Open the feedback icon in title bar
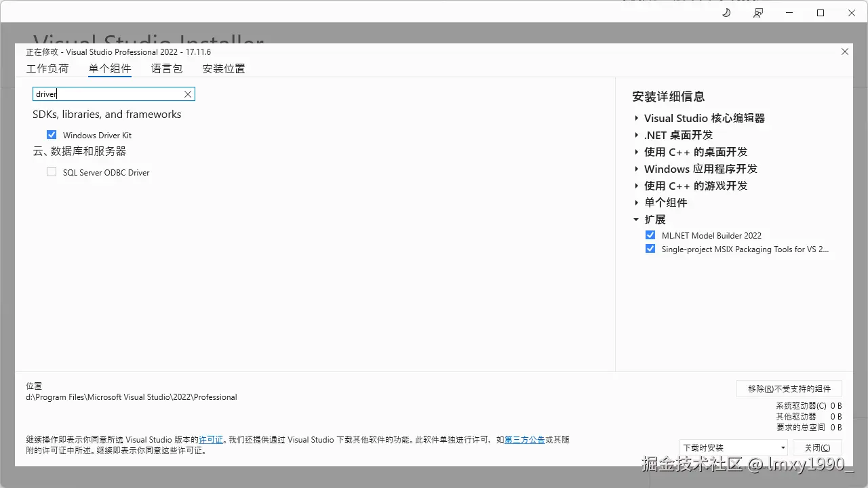The height and width of the screenshot is (488, 868). pos(758,13)
